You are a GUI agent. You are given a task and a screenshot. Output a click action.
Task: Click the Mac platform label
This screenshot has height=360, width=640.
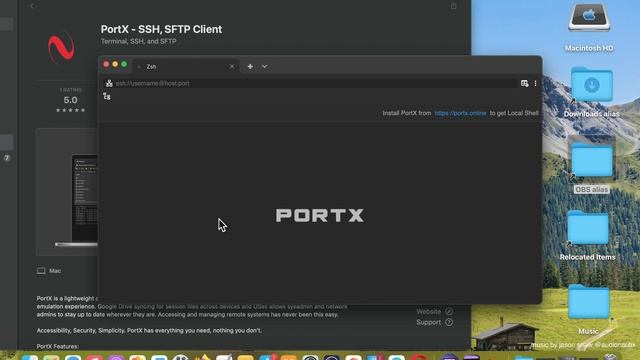point(49,271)
